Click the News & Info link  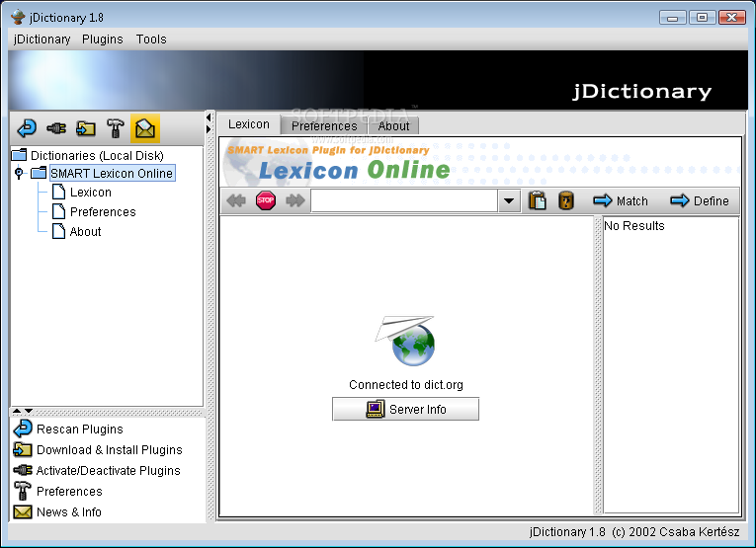click(69, 511)
